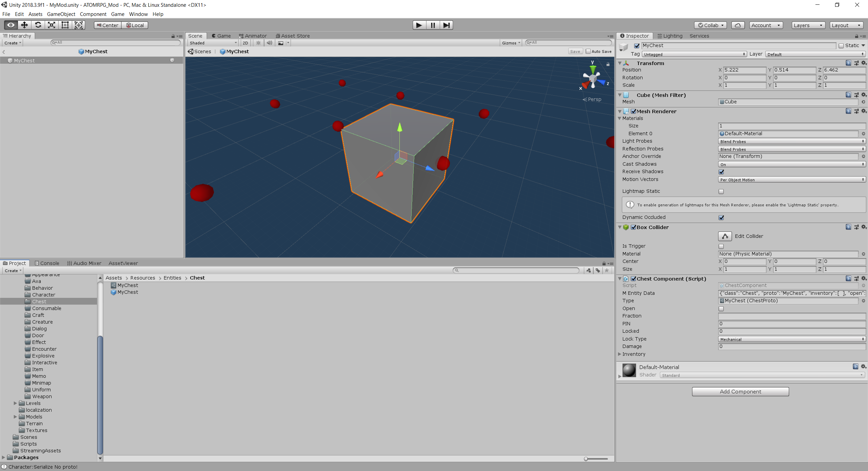
Task: Open the Cast Shadows dropdown
Action: [x=792, y=164]
